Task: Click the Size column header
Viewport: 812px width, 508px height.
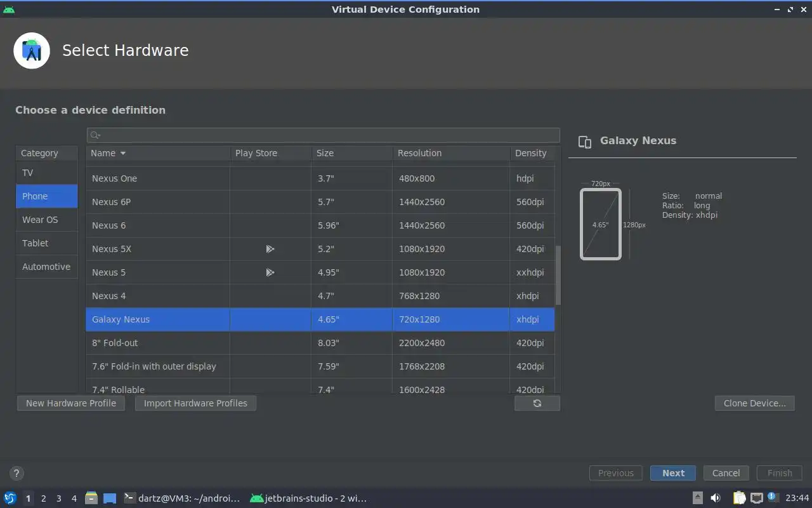Action: click(x=351, y=153)
